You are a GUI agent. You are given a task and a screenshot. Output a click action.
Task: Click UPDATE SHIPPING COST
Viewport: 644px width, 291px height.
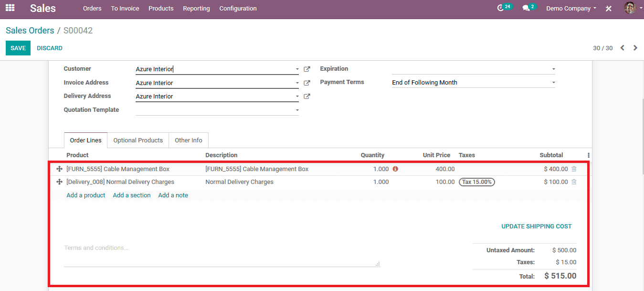click(537, 226)
